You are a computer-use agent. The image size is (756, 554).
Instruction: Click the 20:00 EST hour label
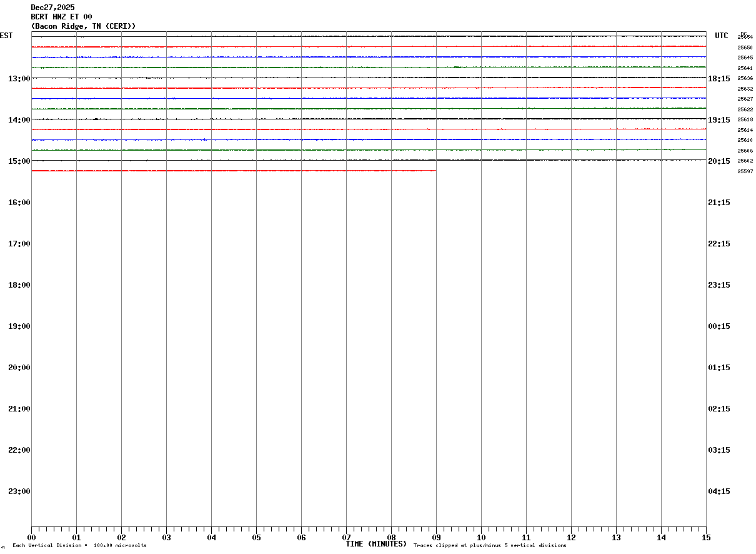19,367
